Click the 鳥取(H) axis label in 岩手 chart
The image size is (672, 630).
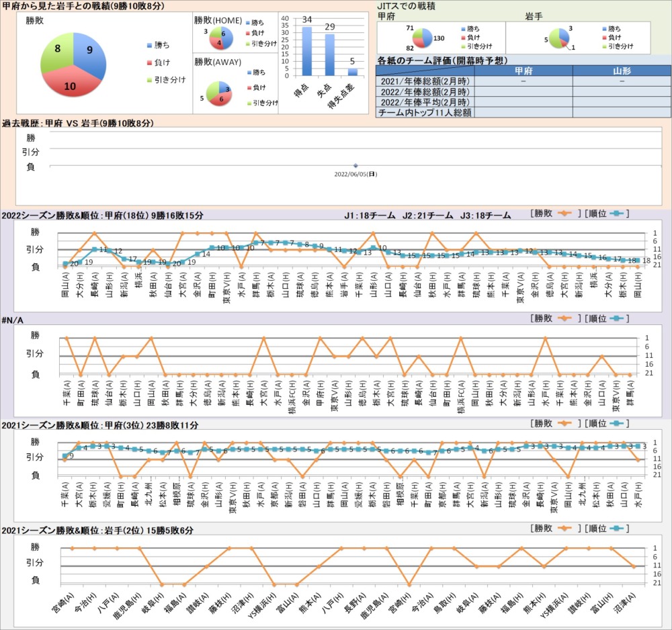point(446,602)
